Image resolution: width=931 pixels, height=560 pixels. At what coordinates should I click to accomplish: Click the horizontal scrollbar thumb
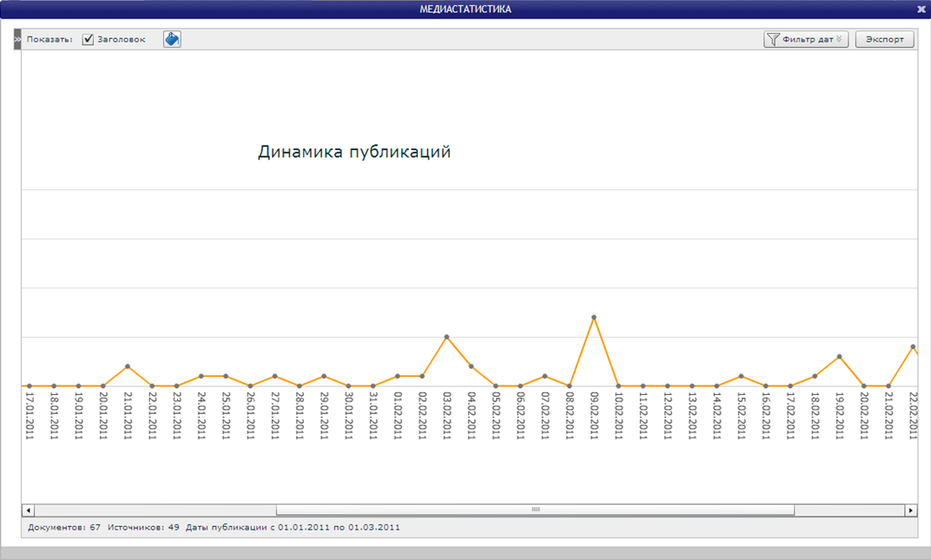[535, 510]
